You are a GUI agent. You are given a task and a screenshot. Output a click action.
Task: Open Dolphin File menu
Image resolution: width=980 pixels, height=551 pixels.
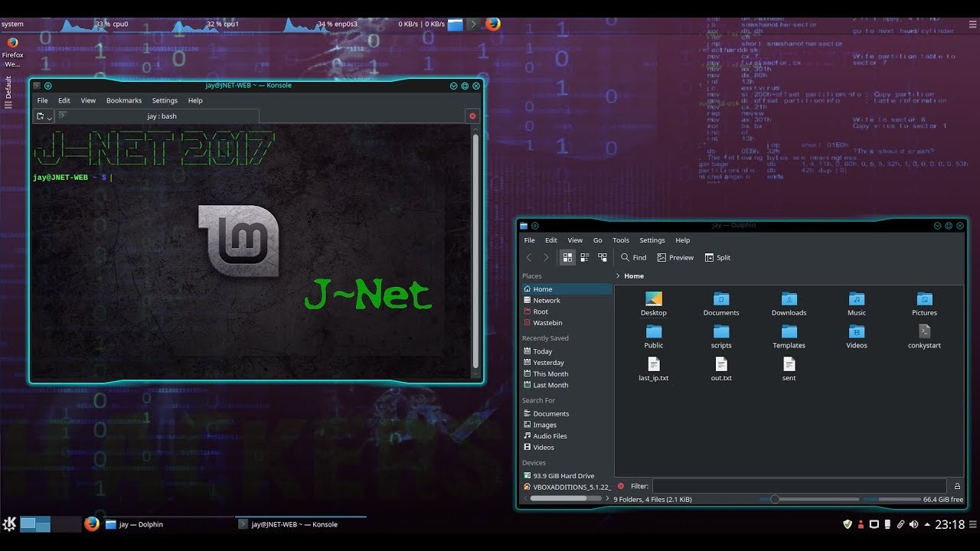coord(529,240)
